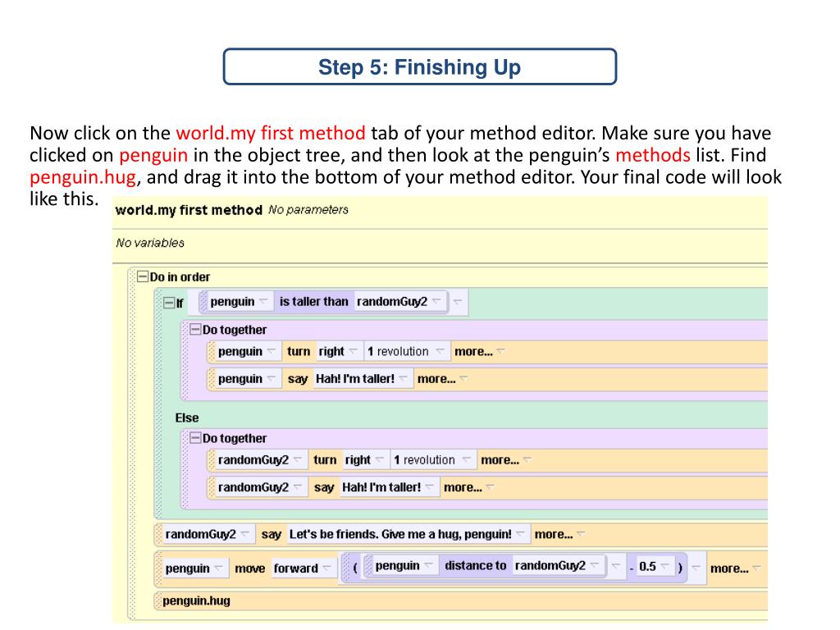The image size is (840, 630).
Task: Collapse the first Do together block
Action: click(195, 330)
